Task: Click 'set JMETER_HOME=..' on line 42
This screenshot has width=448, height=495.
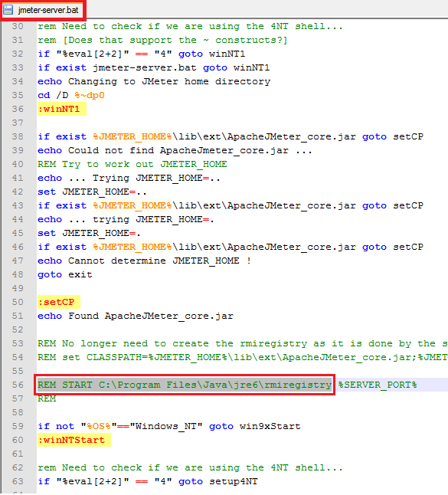Action: click(92, 192)
